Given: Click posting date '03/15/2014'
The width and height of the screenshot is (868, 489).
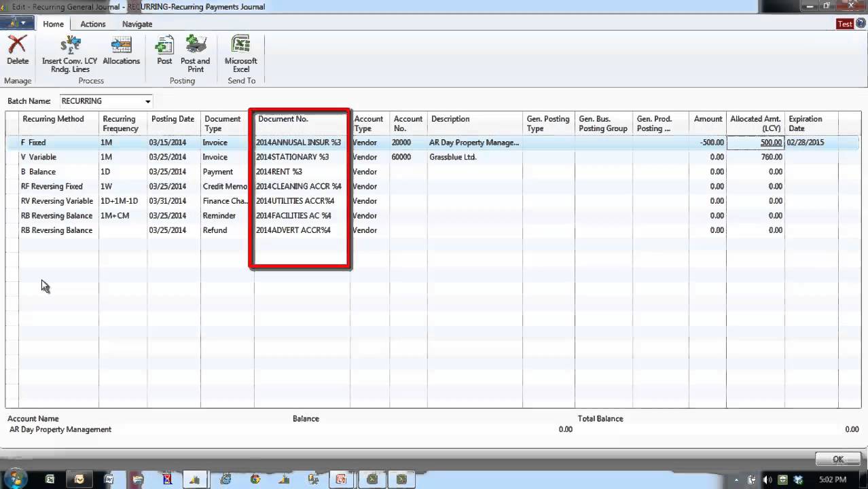Looking at the screenshot, I should pyautogui.click(x=174, y=143).
